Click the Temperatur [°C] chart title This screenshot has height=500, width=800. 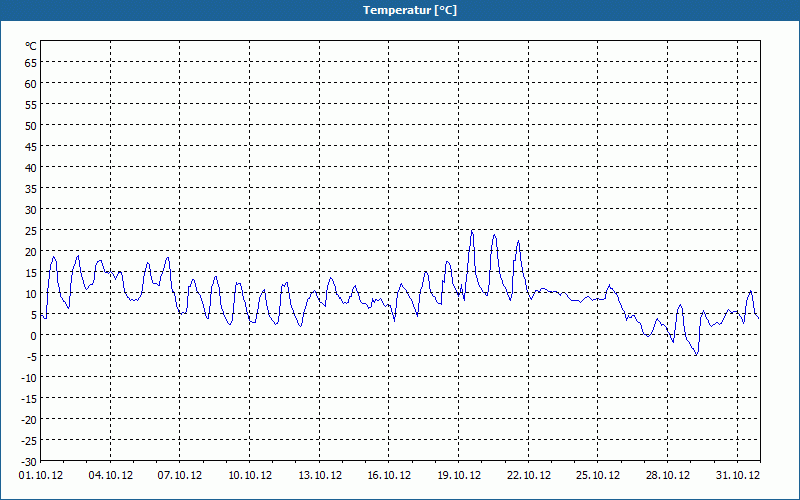click(410, 10)
